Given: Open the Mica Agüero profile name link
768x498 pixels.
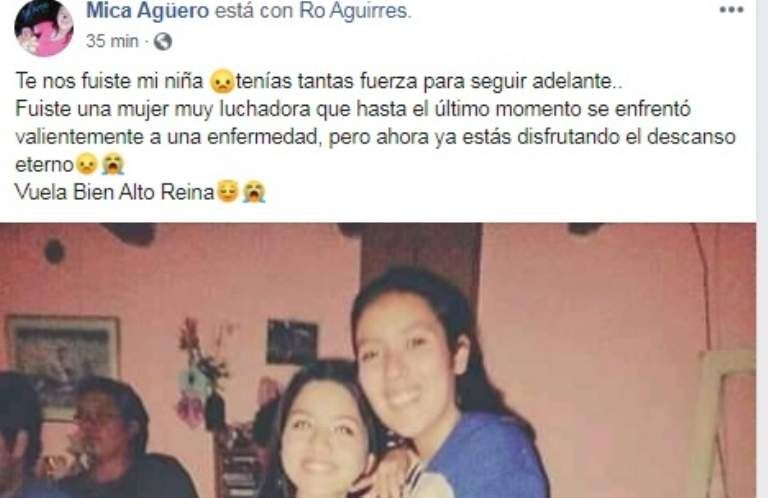Looking at the screenshot, I should tap(147, 11).
